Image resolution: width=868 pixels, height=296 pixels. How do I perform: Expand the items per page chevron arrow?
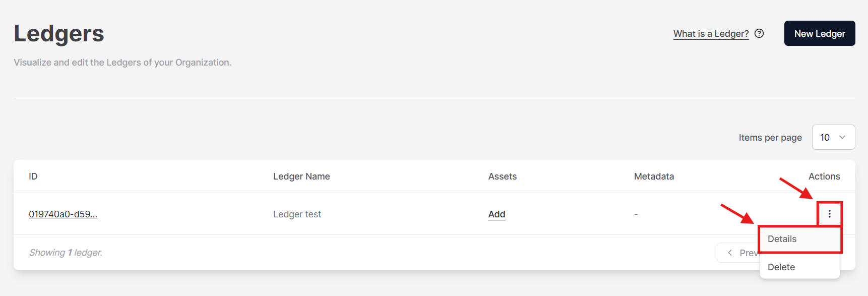pos(842,137)
